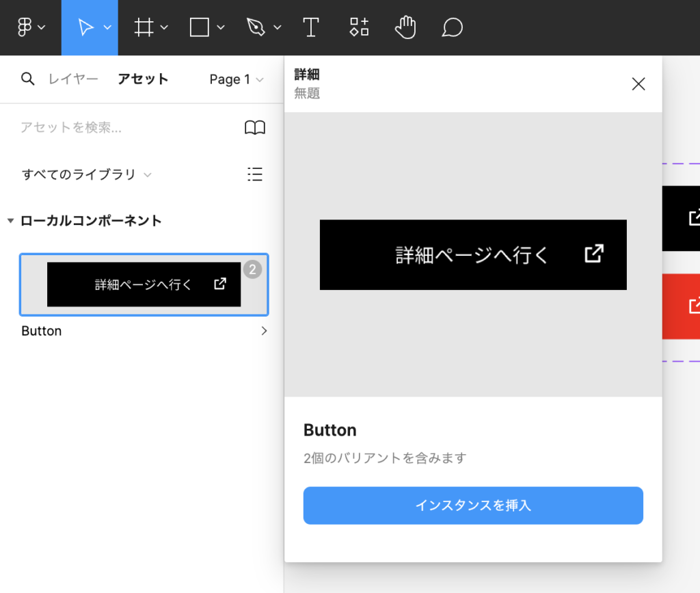Expand the すべてのライブラリ dropdown

(x=86, y=174)
